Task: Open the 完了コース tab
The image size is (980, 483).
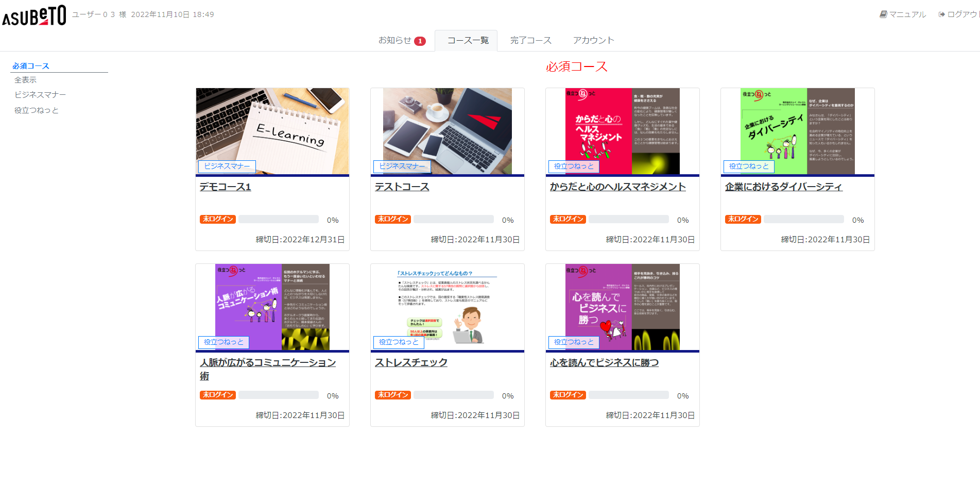Action: tap(530, 40)
